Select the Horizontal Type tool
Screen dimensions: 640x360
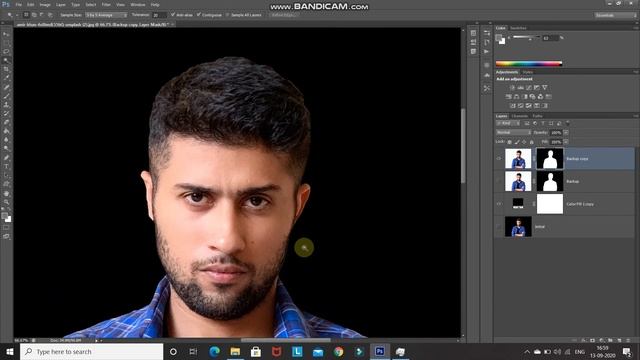tap(6, 166)
